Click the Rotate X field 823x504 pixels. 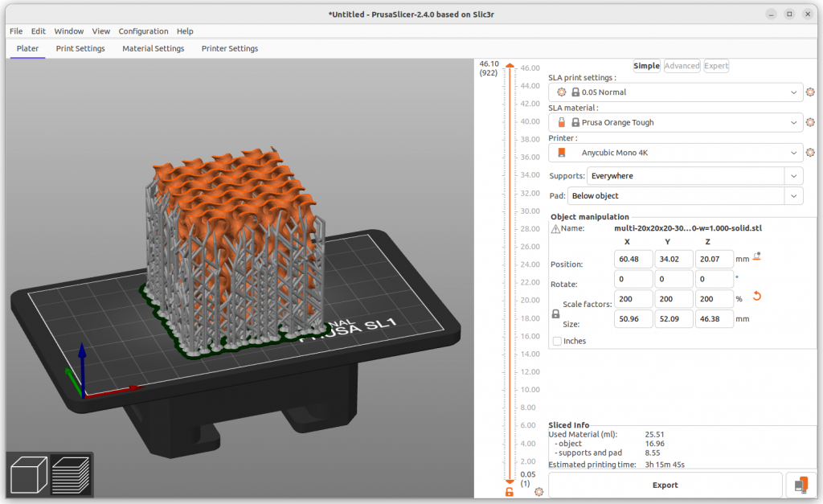(633, 279)
